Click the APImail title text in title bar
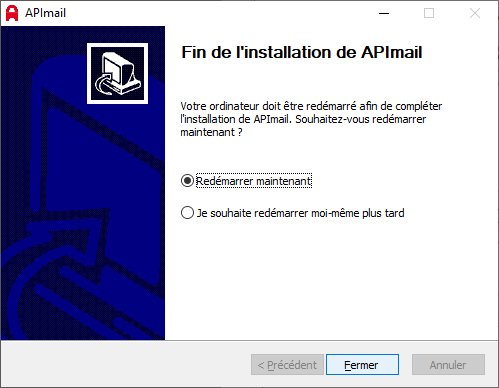 click(x=45, y=13)
